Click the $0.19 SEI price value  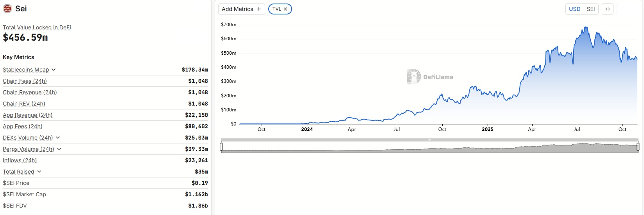point(200,183)
